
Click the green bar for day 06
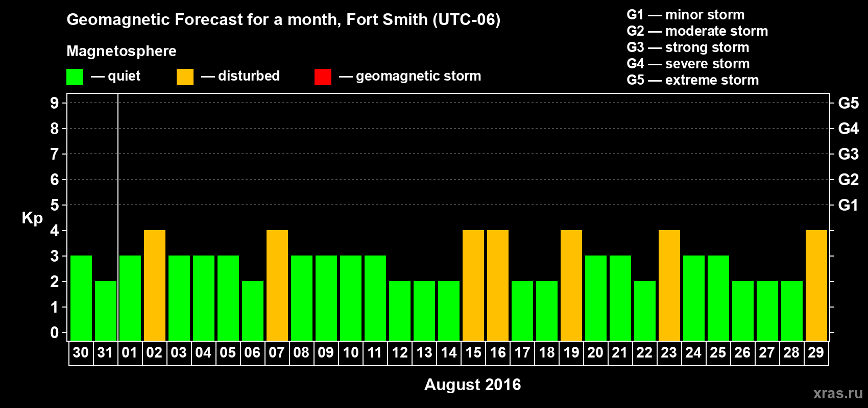253,311
